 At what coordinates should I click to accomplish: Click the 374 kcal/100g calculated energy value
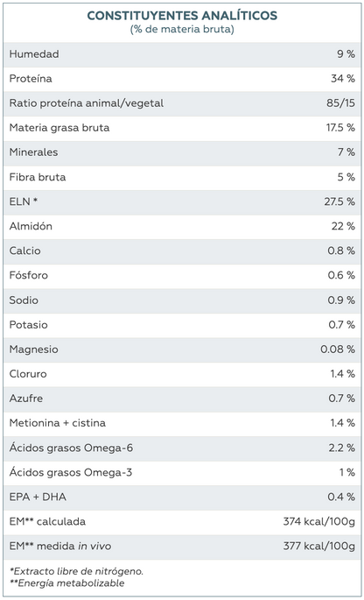[x=318, y=521]
